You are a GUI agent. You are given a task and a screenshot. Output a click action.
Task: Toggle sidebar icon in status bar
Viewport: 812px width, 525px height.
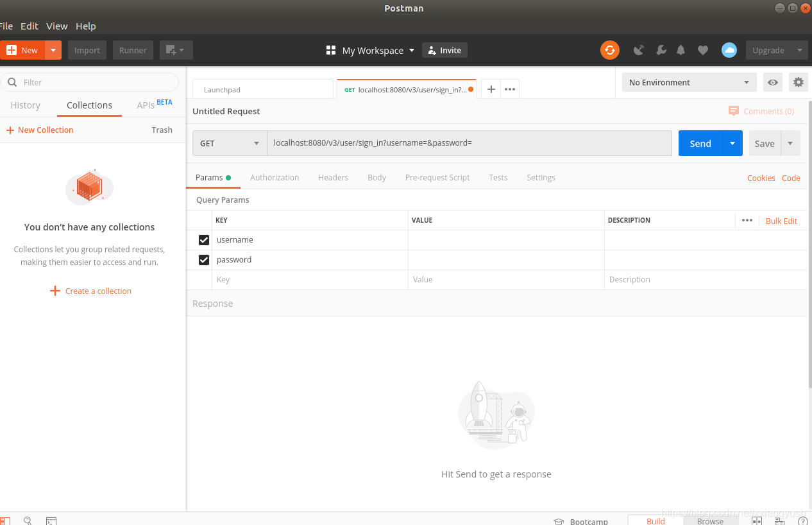click(x=5, y=521)
